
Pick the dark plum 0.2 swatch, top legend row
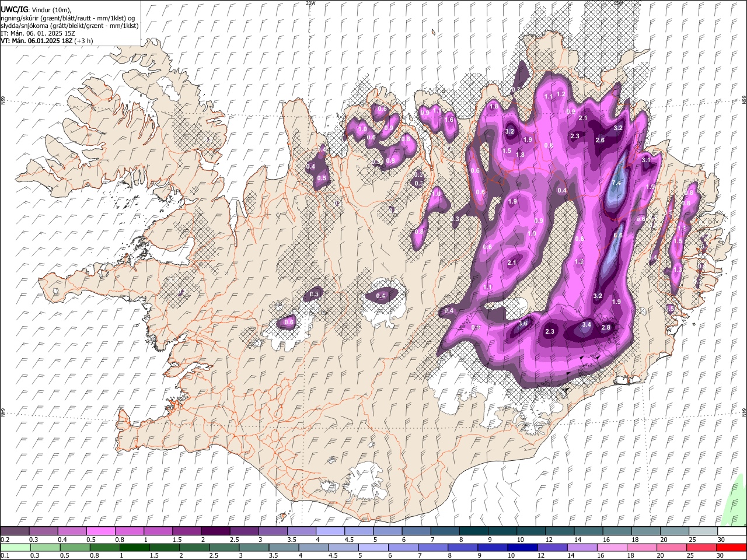[x=15, y=531]
